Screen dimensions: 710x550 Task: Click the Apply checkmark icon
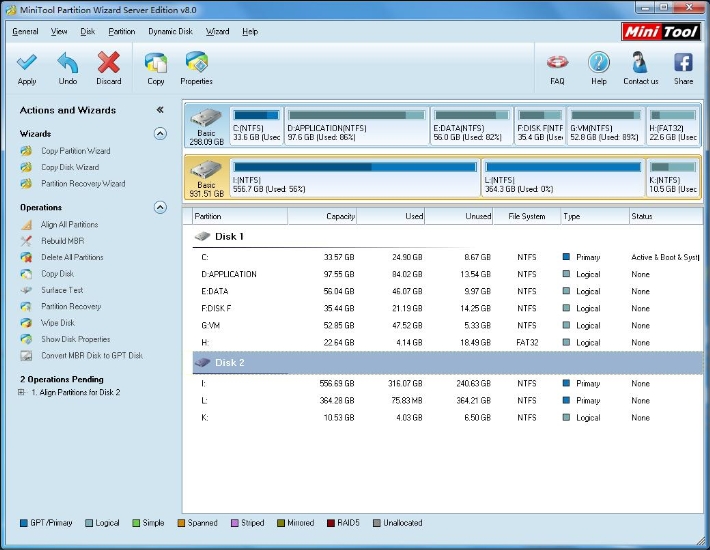[x=27, y=64]
